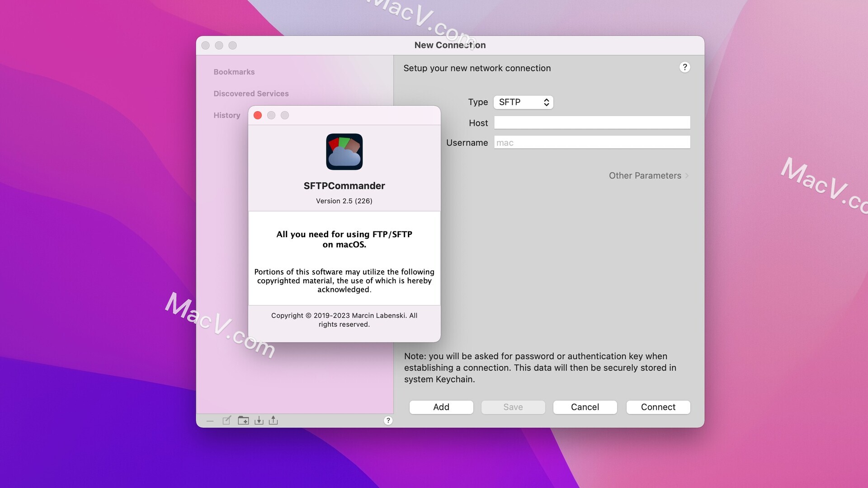Click the 'SFTPCommander' app name text
This screenshot has width=868, height=488.
(344, 186)
